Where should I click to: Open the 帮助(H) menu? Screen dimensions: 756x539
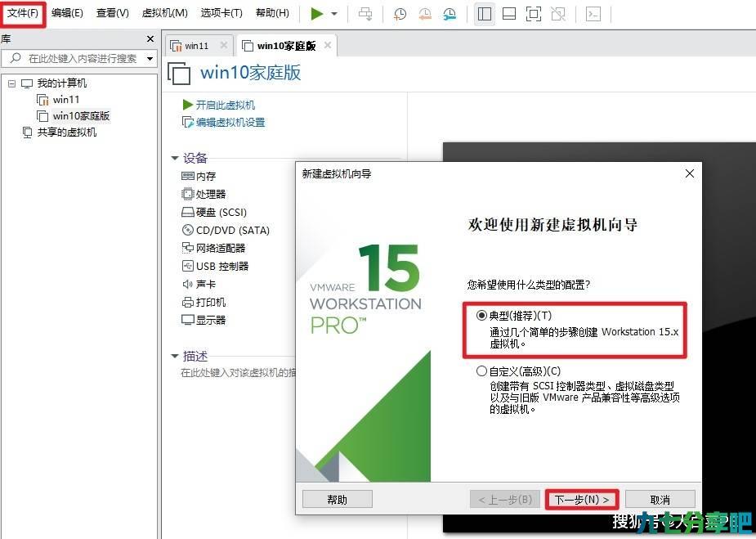pos(272,13)
